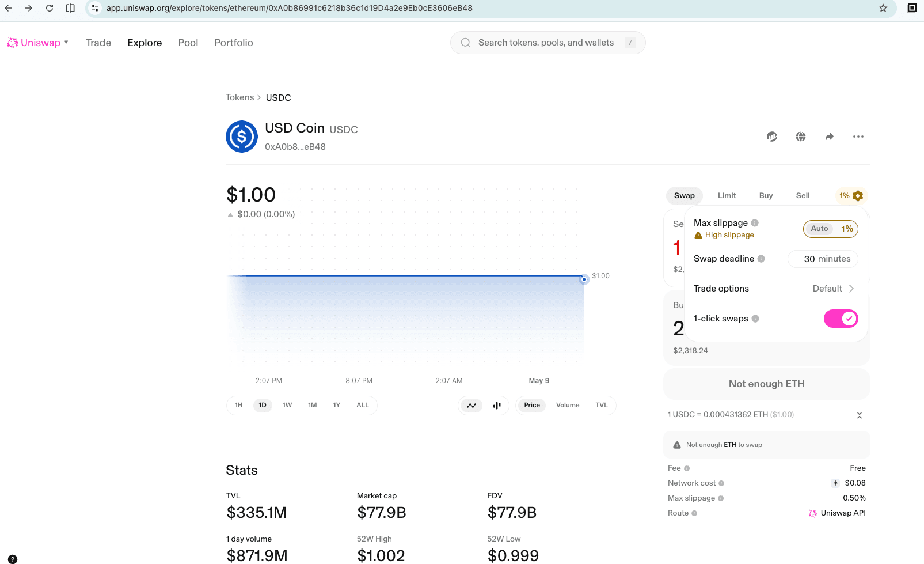Click the chart's current price marker dot

click(584, 279)
